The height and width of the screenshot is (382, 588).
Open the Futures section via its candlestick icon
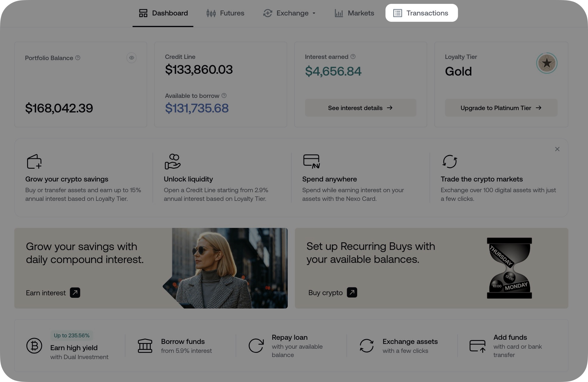[x=211, y=13]
